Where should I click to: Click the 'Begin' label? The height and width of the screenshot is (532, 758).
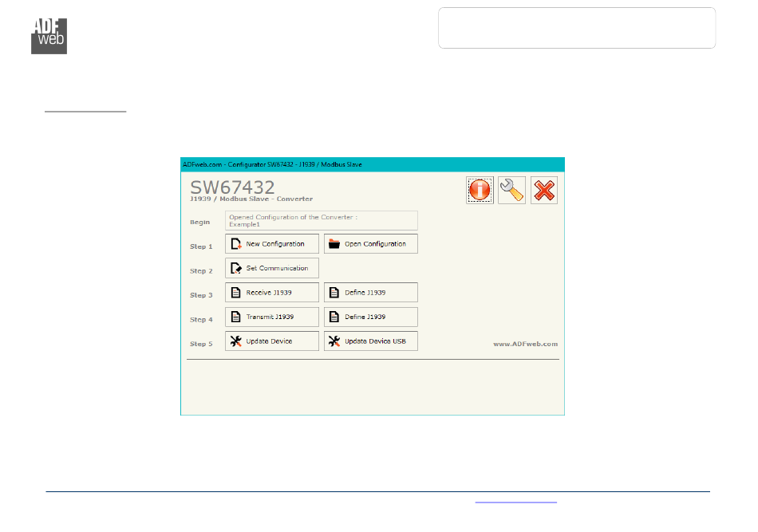click(x=200, y=223)
